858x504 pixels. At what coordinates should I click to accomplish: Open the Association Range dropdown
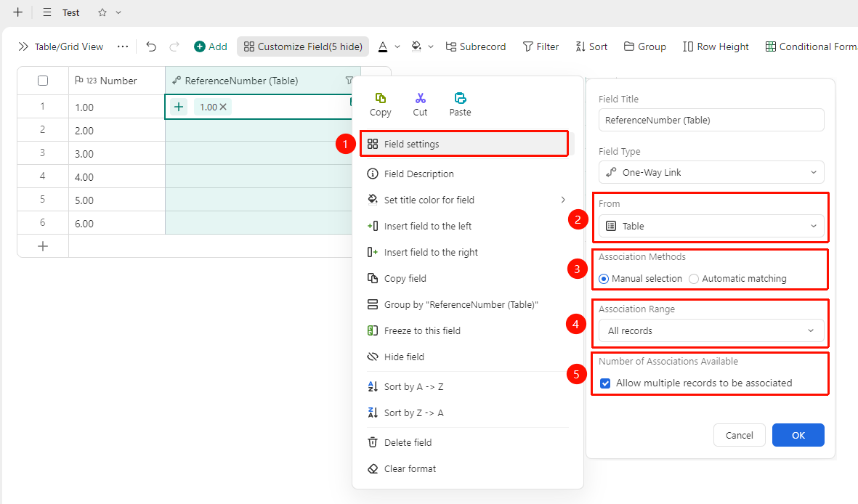coord(711,330)
